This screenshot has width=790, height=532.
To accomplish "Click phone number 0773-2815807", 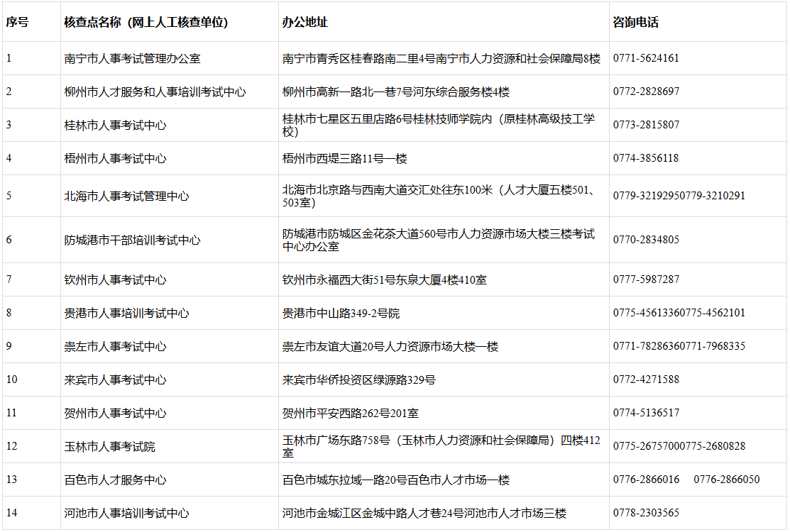I will point(646,125).
